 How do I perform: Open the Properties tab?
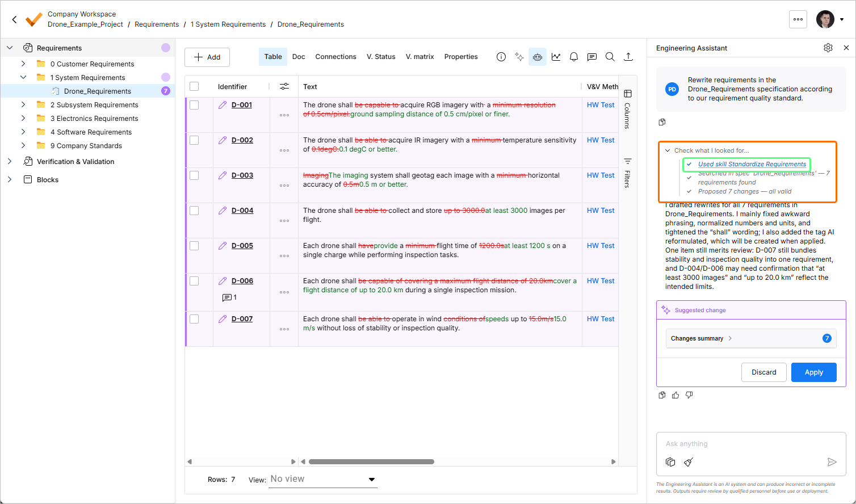pyautogui.click(x=461, y=57)
